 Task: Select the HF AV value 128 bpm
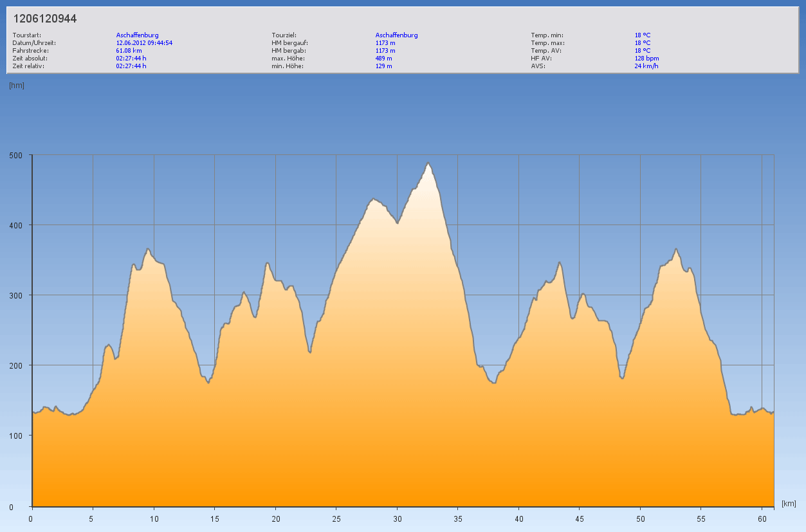point(646,59)
